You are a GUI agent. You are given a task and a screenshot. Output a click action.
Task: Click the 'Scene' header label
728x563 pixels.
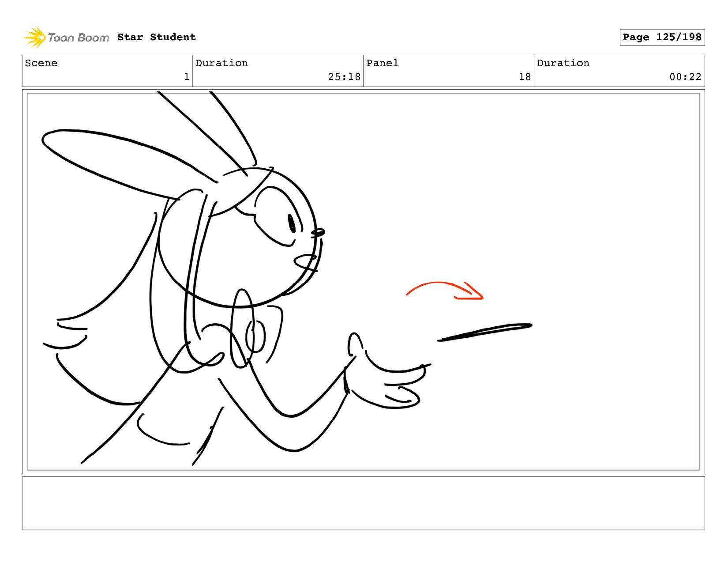(x=41, y=63)
